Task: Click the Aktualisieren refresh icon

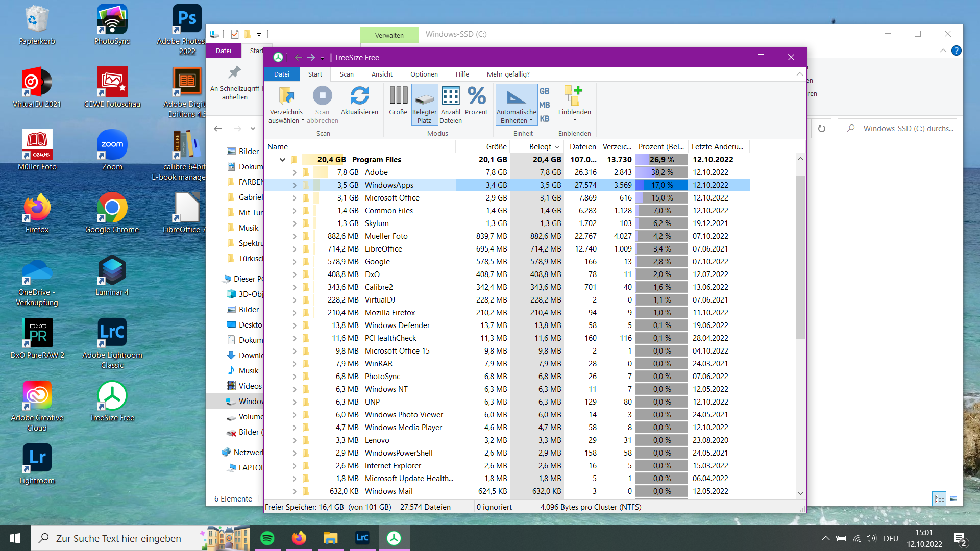Action: pyautogui.click(x=359, y=96)
